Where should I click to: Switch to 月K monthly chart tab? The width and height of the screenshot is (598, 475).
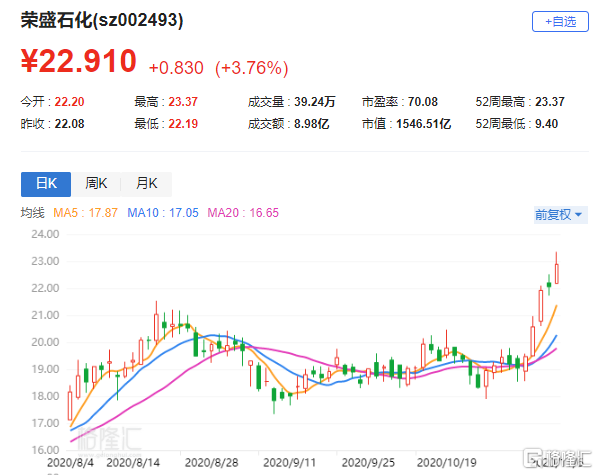coord(147,184)
